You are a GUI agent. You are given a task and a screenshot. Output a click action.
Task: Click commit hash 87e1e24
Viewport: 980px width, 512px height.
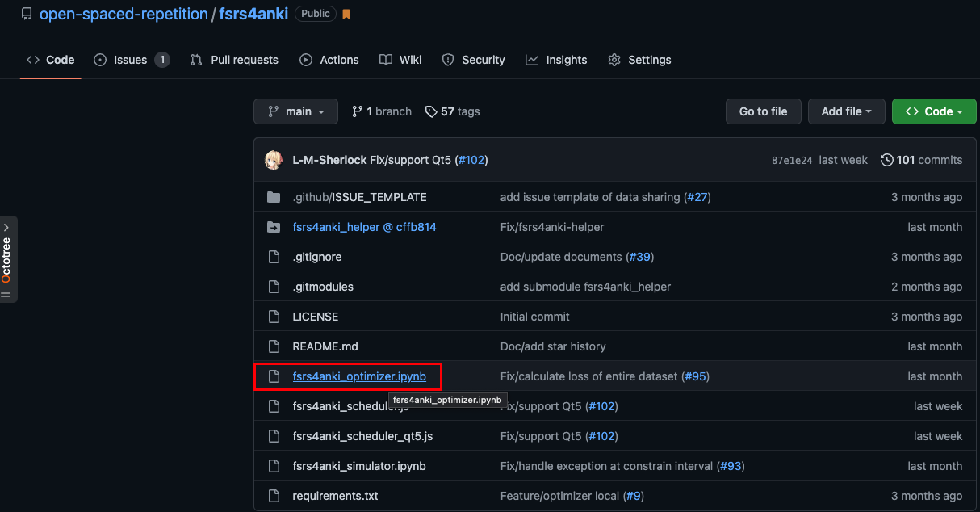pos(791,160)
